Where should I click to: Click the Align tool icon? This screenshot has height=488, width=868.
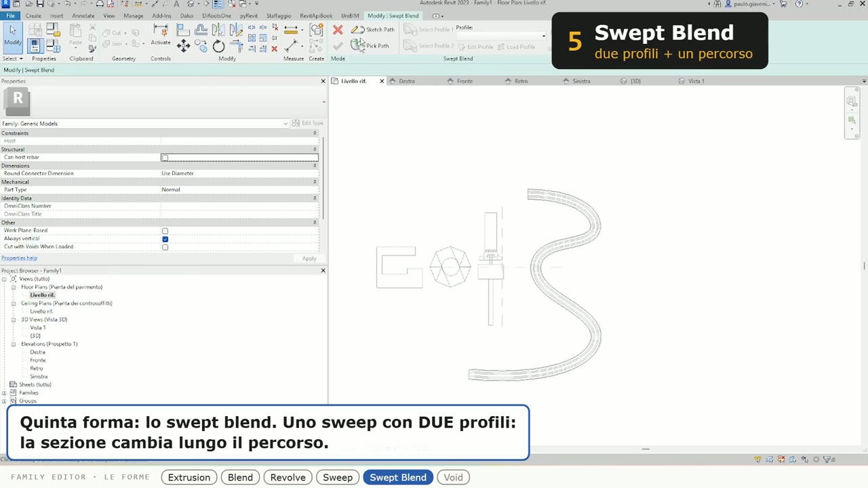[183, 29]
